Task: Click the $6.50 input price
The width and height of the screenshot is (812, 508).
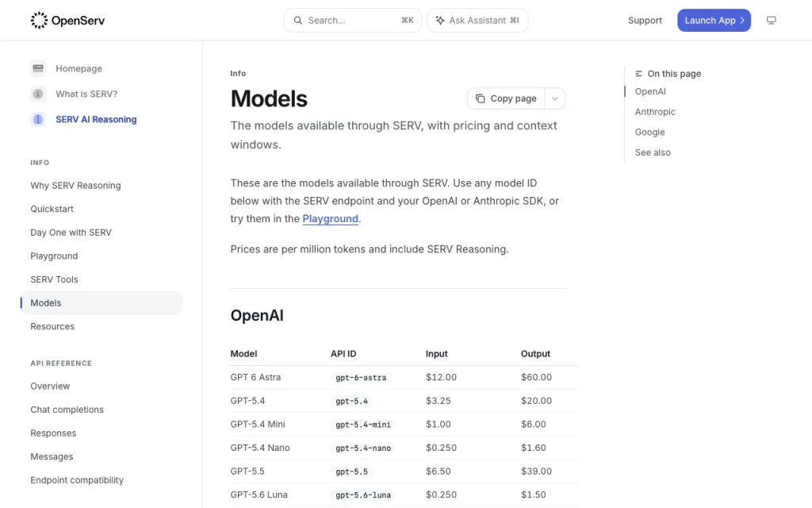Action: 438,471
